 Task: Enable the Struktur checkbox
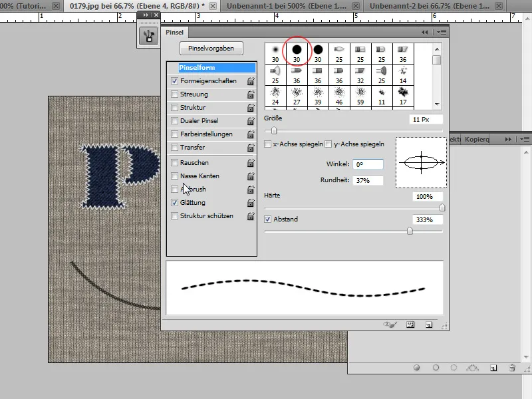[174, 107]
